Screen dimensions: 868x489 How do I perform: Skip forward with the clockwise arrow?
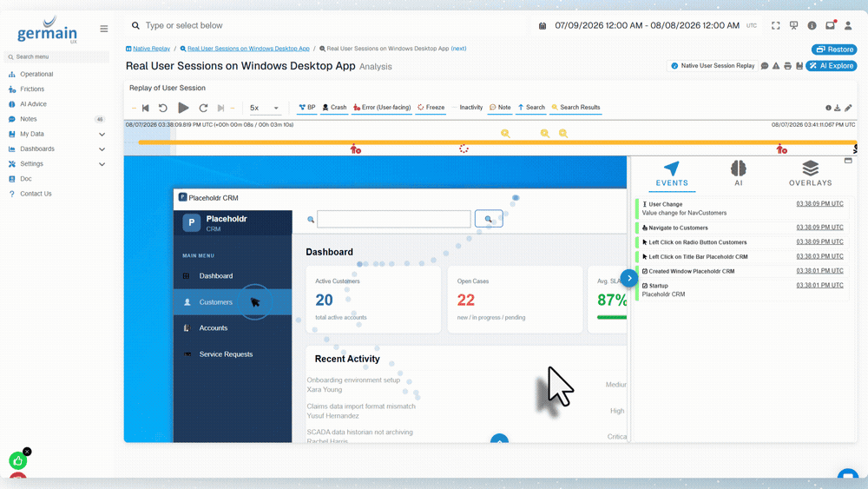click(x=203, y=108)
